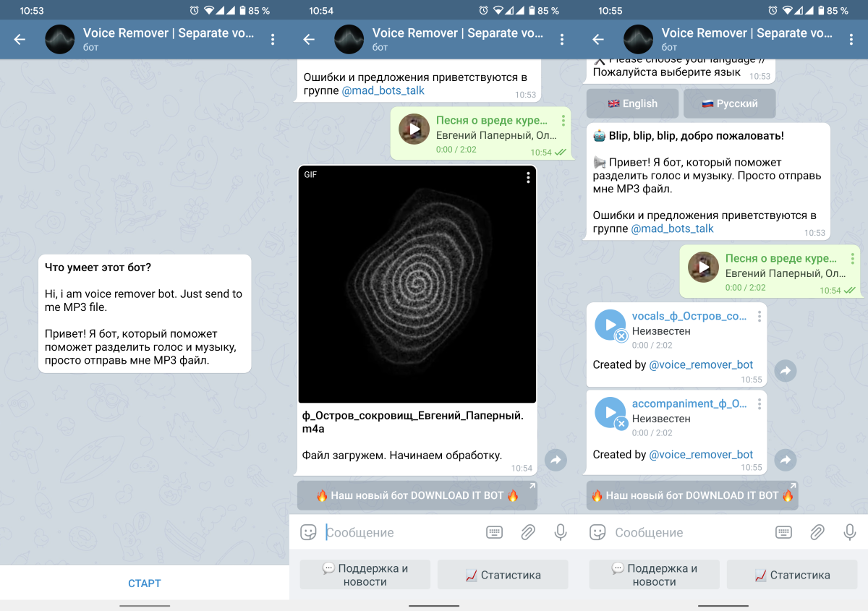
Task: Tap Файл загружем. Начинаем обработку. text
Action: [x=402, y=456]
